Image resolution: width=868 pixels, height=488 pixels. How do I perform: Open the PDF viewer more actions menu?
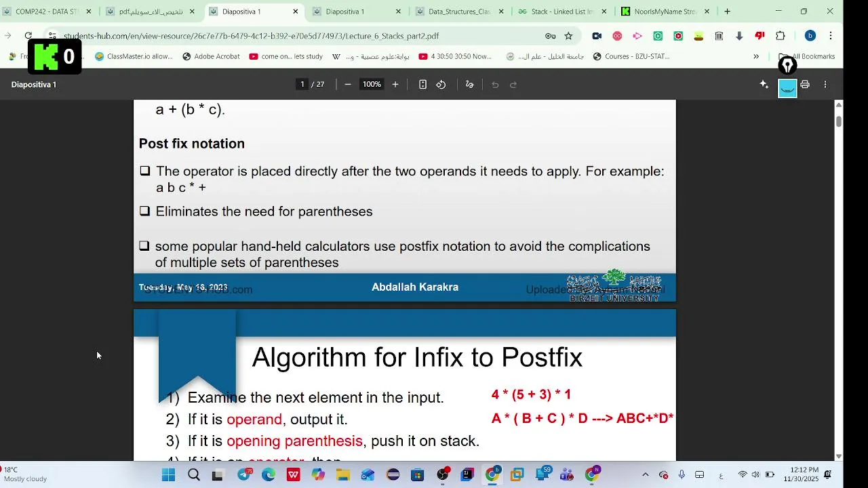pos(825,84)
